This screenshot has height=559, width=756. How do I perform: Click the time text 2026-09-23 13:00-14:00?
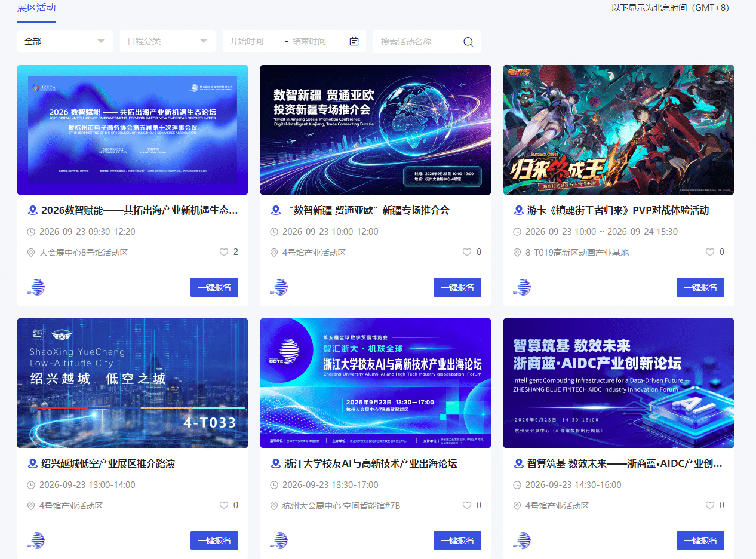87,485
